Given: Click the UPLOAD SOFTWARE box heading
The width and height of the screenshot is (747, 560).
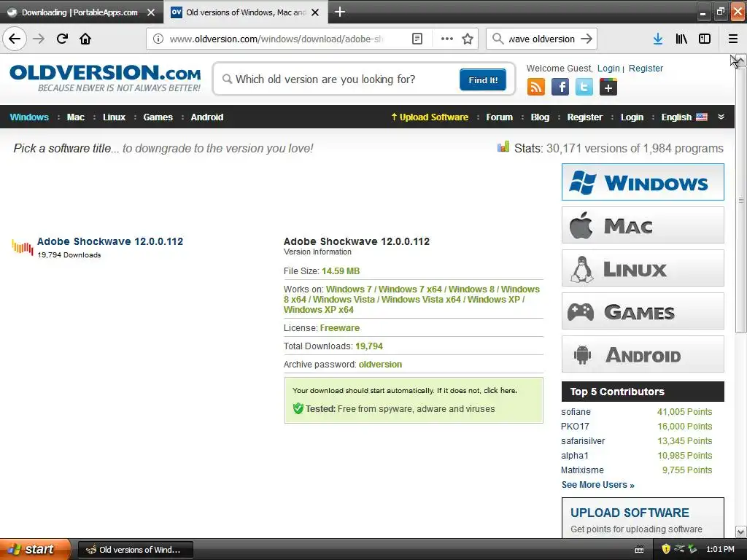Looking at the screenshot, I should click(x=630, y=513).
